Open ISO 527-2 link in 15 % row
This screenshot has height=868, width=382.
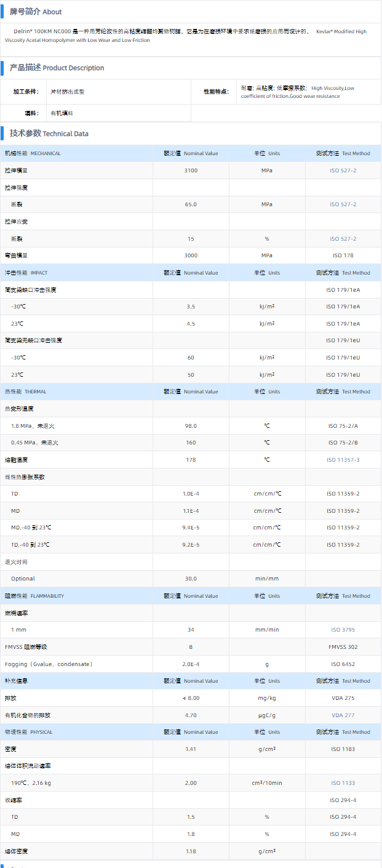point(343,239)
